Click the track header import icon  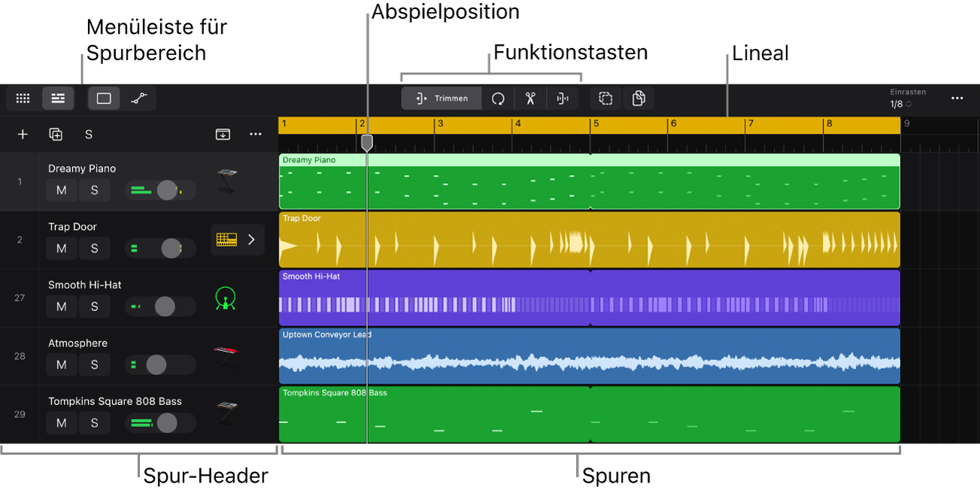223,135
